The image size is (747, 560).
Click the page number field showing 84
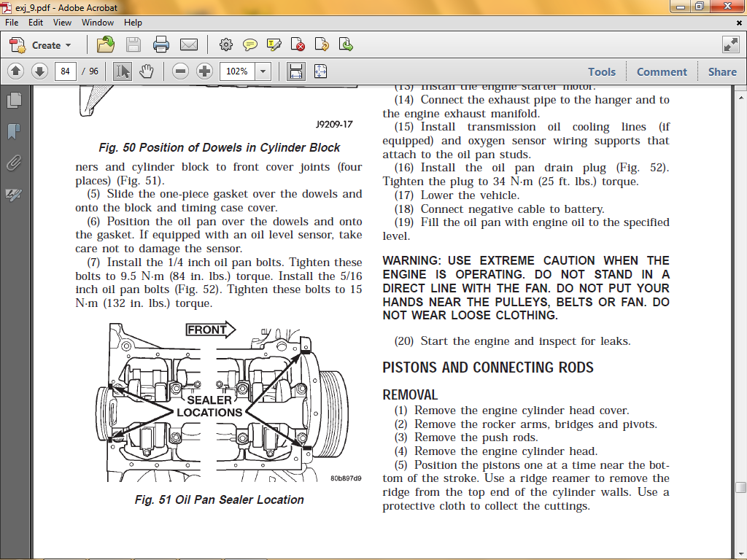[x=66, y=71]
